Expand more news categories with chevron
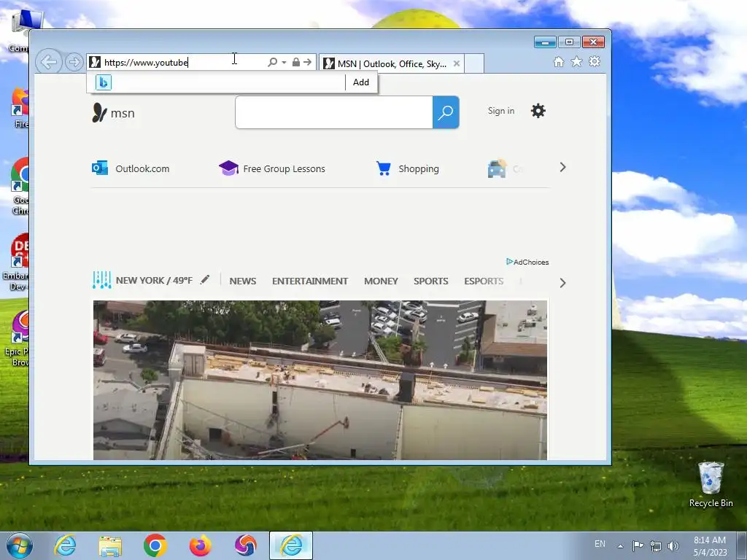747x560 pixels. [x=562, y=283]
